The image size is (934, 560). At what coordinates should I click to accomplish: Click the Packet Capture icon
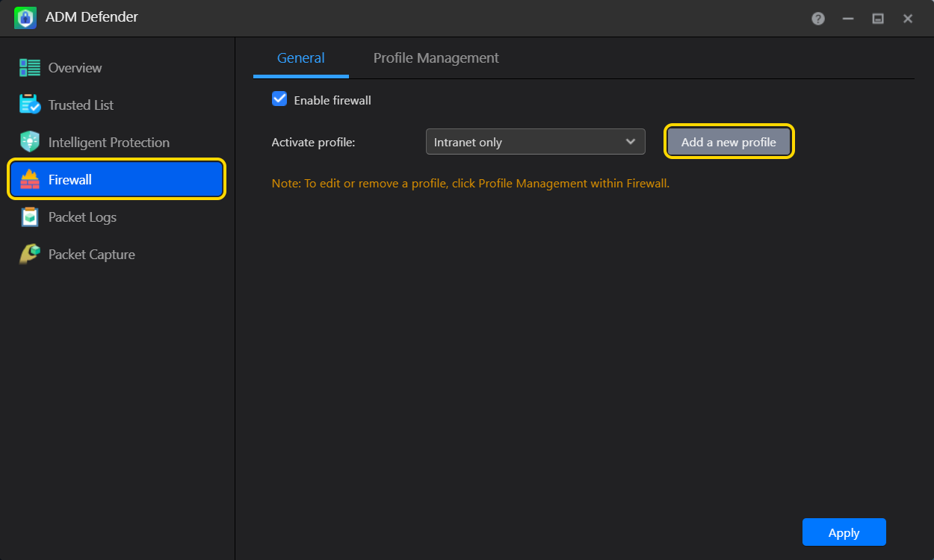[30, 255]
